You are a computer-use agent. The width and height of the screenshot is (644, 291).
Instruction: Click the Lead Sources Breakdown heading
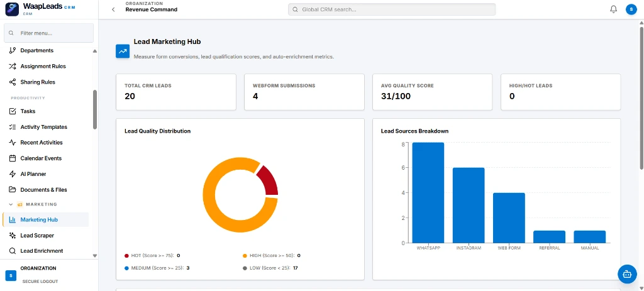point(415,131)
